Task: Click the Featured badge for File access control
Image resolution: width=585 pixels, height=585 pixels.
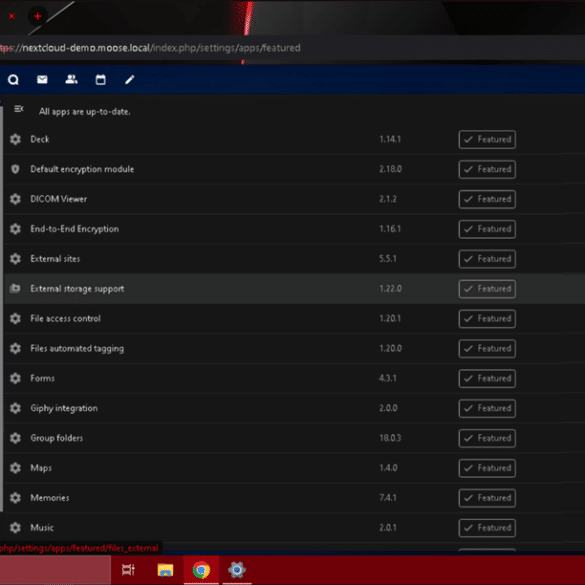Action: click(487, 319)
